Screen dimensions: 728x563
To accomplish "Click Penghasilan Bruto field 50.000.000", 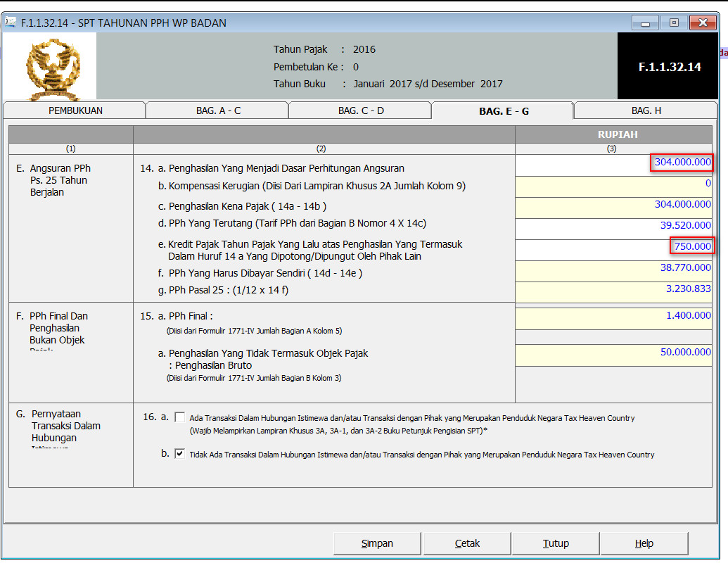I will [x=613, y=355].
